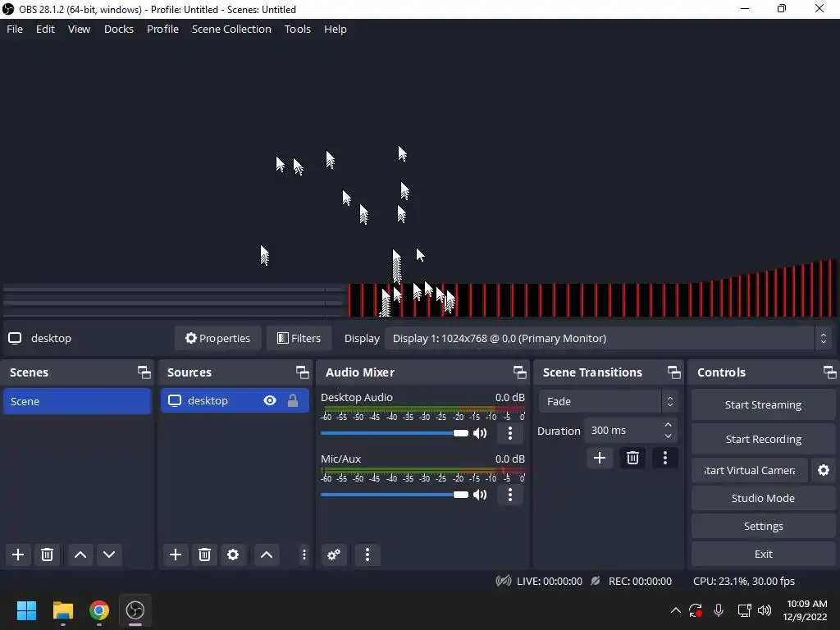840x630 pixels.
Task: Adjust Mic/Aux volume slider
Action: 395,495
